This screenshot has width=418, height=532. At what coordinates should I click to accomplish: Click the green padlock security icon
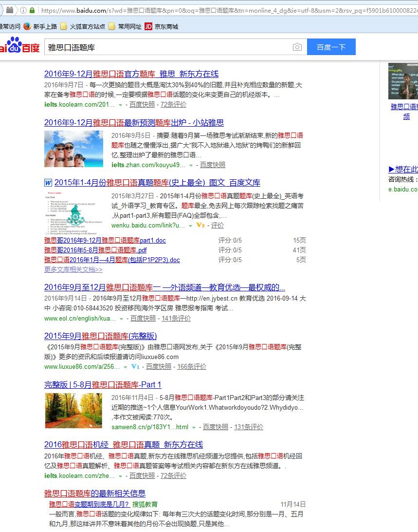point(32,10)
